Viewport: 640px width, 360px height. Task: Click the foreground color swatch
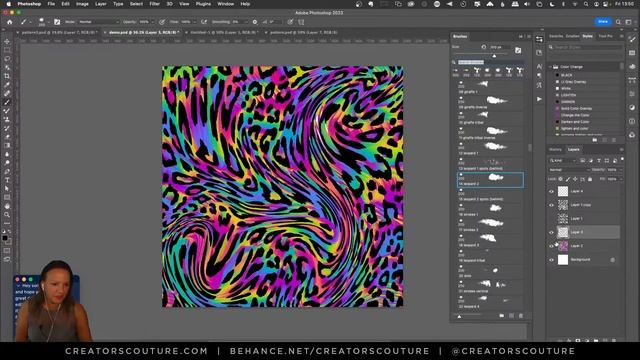click(5, 238)
